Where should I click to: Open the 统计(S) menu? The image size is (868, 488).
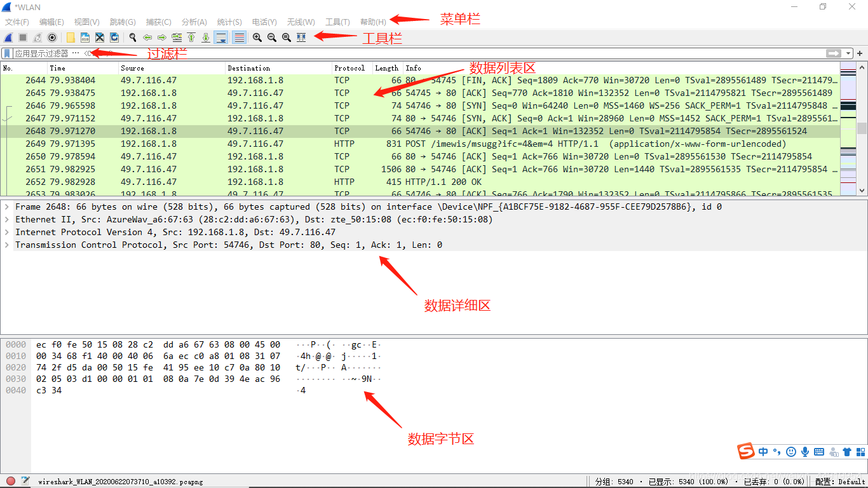(229, 22)
